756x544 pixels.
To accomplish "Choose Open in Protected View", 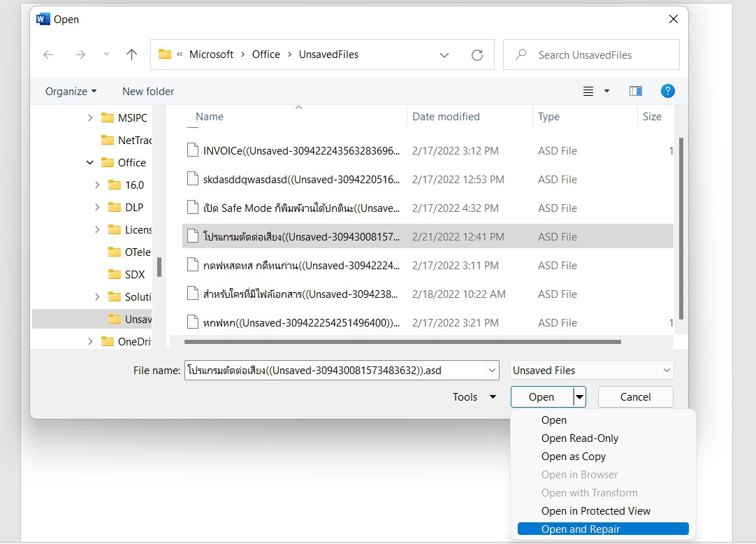I will 595,510.
